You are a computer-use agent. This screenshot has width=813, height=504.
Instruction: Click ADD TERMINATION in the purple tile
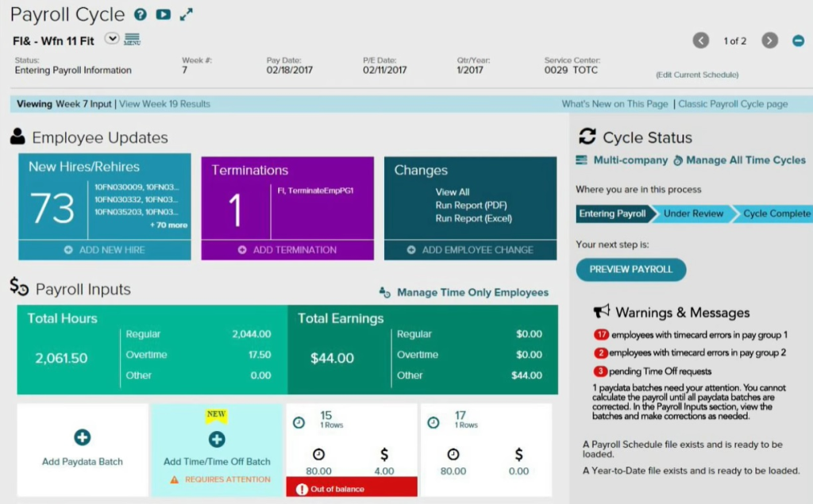287,250
